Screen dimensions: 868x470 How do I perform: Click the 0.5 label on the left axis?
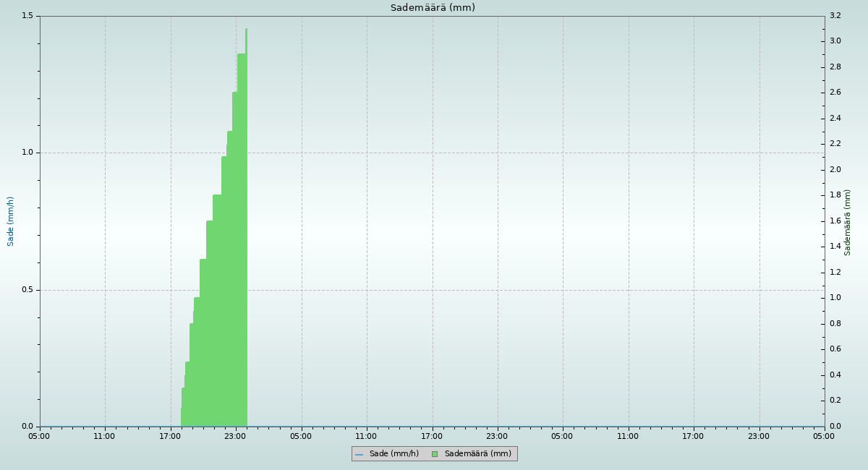tap(27, 290)
